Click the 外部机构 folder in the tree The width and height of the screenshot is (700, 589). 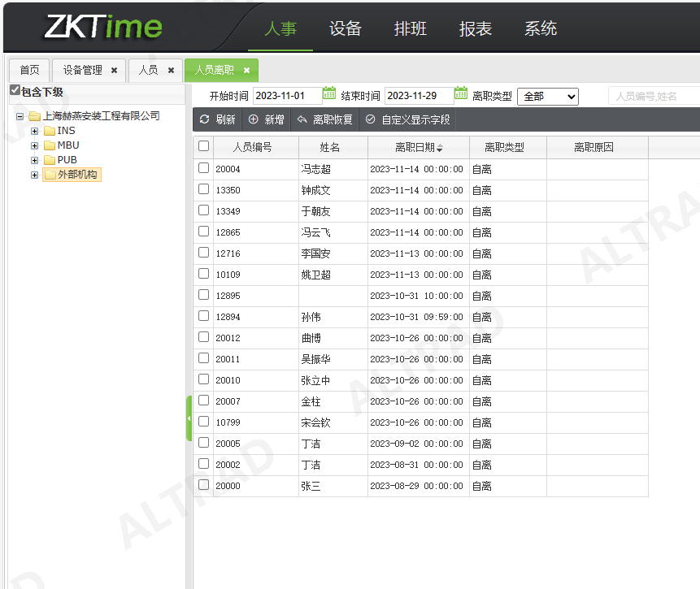78,175
